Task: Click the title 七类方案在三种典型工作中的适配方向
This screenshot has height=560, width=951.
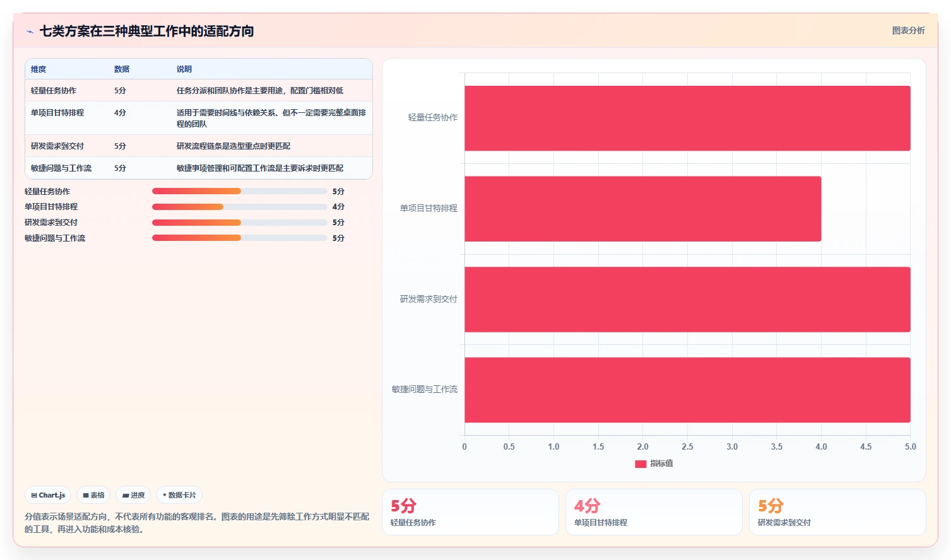Action: coord(147,31)
